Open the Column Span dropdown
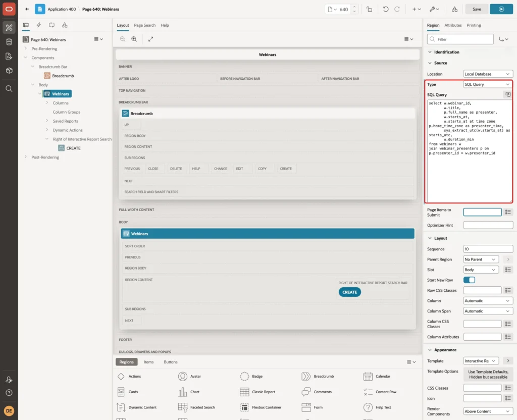The width and height of the screenshot is (517, 420). (488, 311)
